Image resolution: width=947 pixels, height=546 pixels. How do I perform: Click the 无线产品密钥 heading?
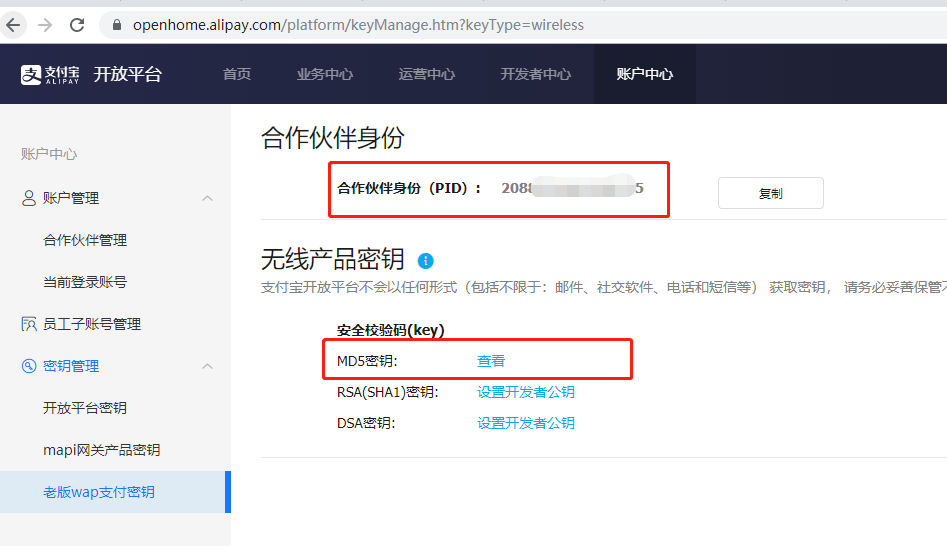click(333, 260)
